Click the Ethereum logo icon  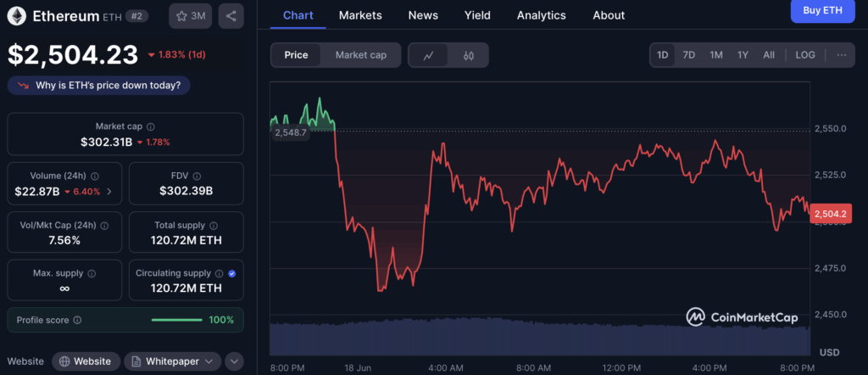(x=16, y=15)
